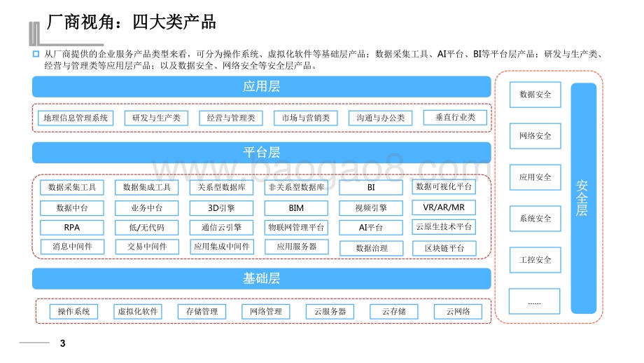
Task: Choose the 3D引擎 box
Action: click(221, 208)
